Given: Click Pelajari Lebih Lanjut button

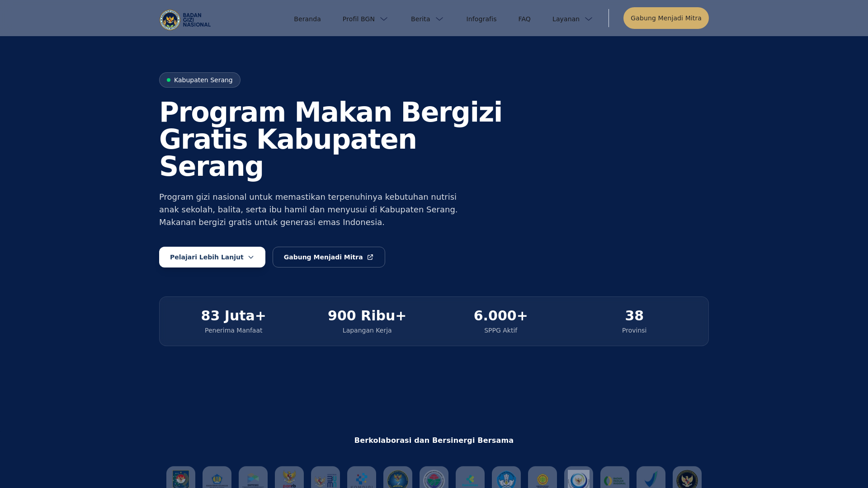Looking at the screenshot, I should [x=212, y=257].
